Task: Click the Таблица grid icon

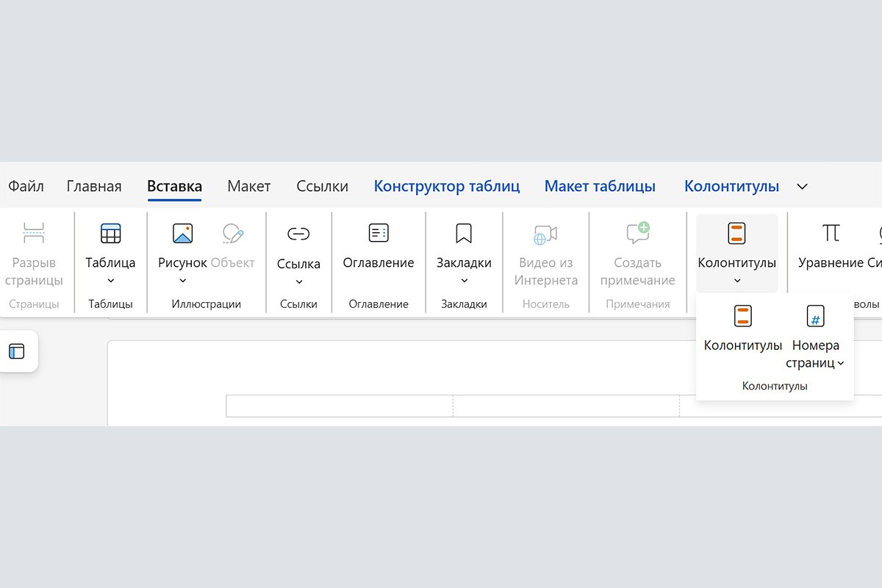Action: pos(110,234)
